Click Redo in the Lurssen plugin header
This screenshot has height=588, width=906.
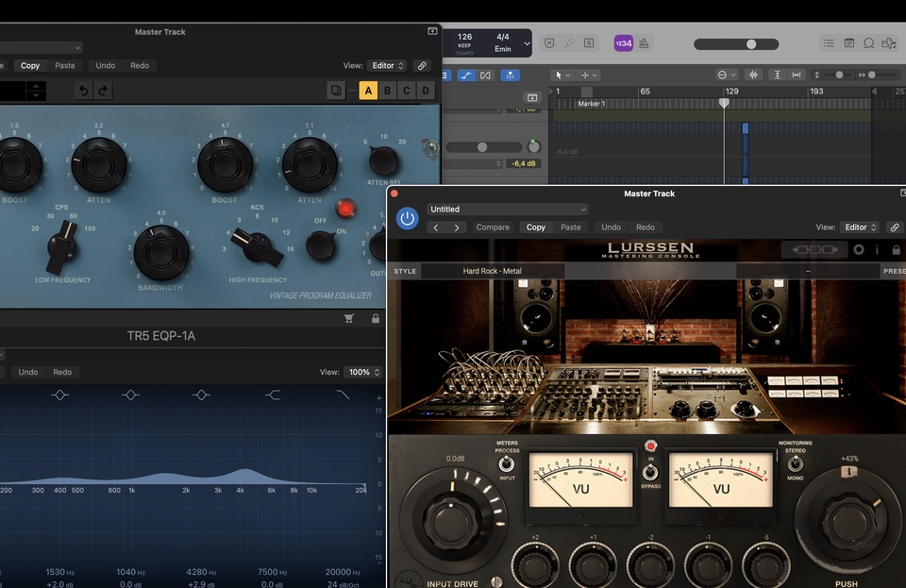click(646, 227)
